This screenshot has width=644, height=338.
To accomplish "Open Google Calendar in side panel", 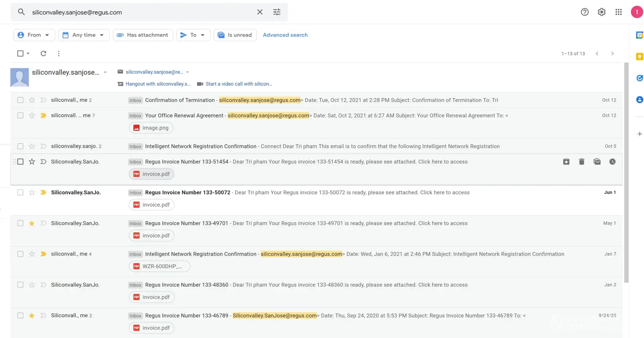I will tap(639, 35).
